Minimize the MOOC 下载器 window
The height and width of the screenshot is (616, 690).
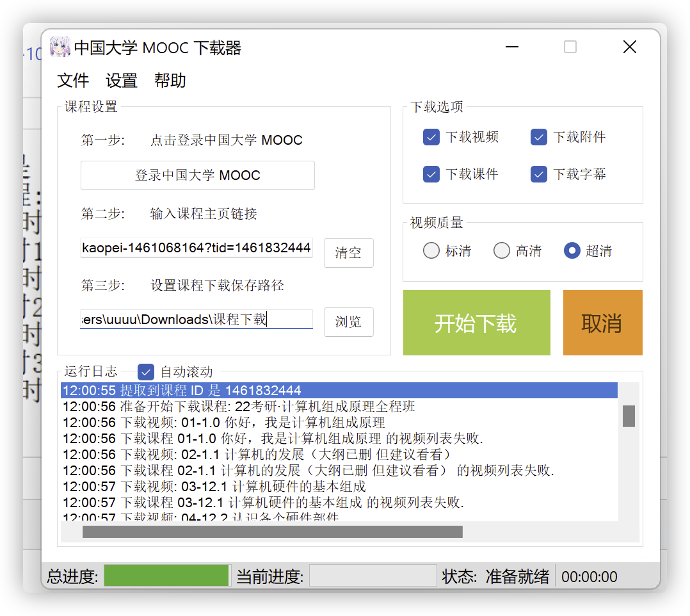point(512,47)
